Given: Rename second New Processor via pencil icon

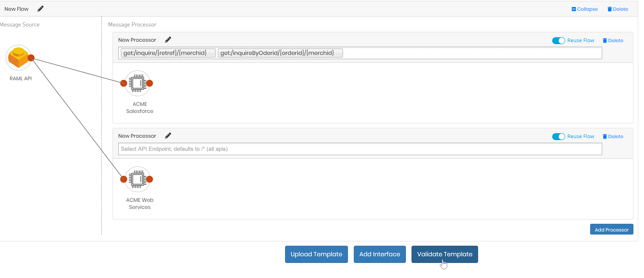Looking at the screenshot, I should coord(168,136).
